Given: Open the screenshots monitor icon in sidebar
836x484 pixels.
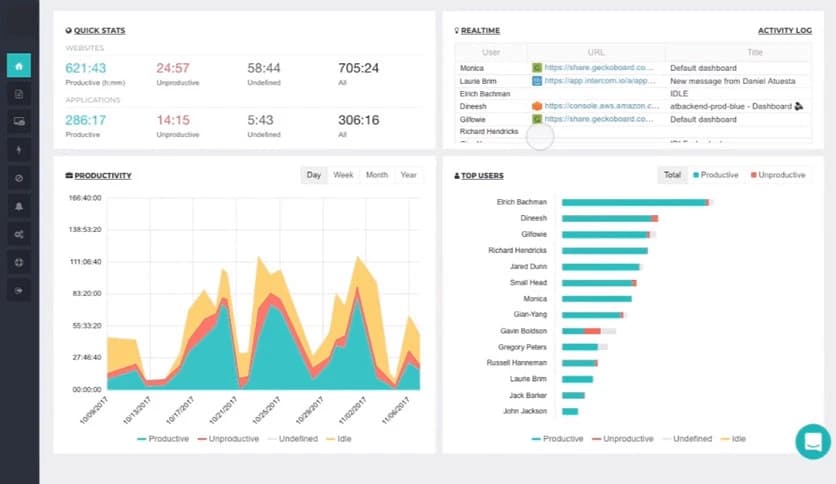Looking at the screenshot, I should [x=19, y=122].
